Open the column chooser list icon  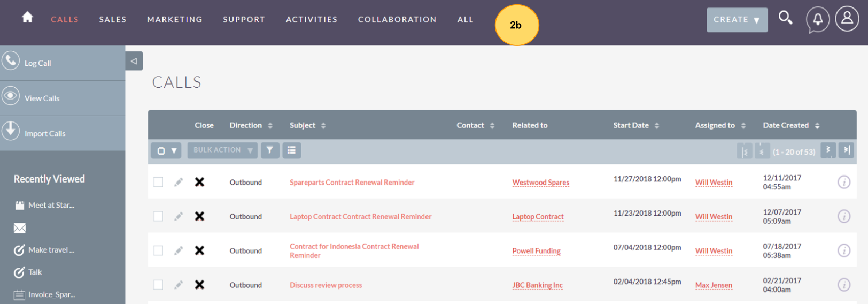(291, 150)
